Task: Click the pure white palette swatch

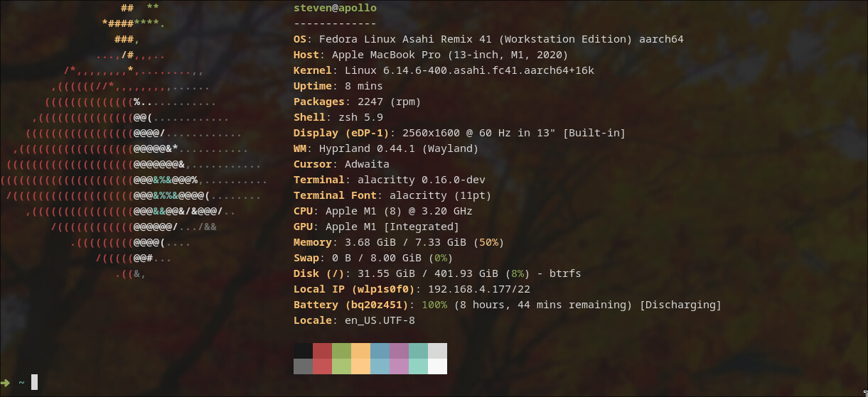Action: pyautogui.click(x=437, y=366)
